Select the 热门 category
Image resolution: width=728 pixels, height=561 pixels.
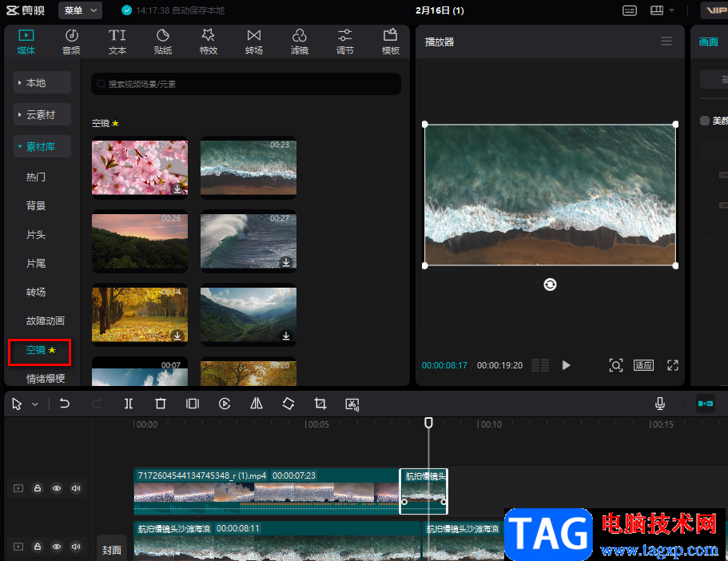(x=36, y=177)
